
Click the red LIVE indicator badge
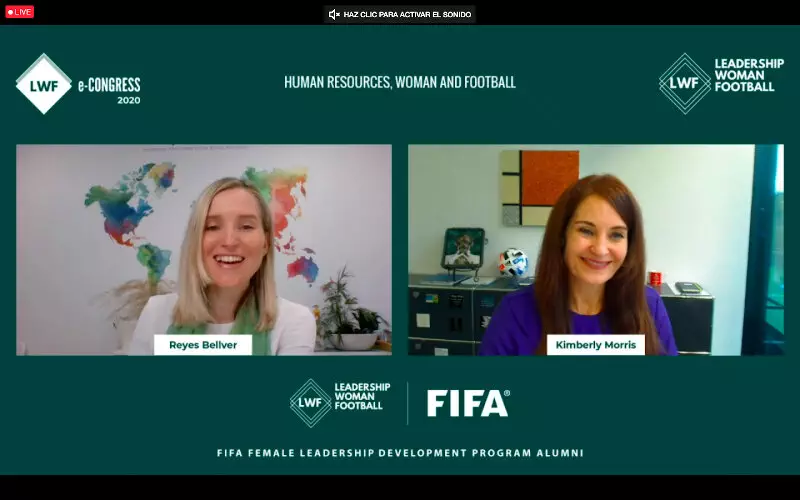(19, 12)
